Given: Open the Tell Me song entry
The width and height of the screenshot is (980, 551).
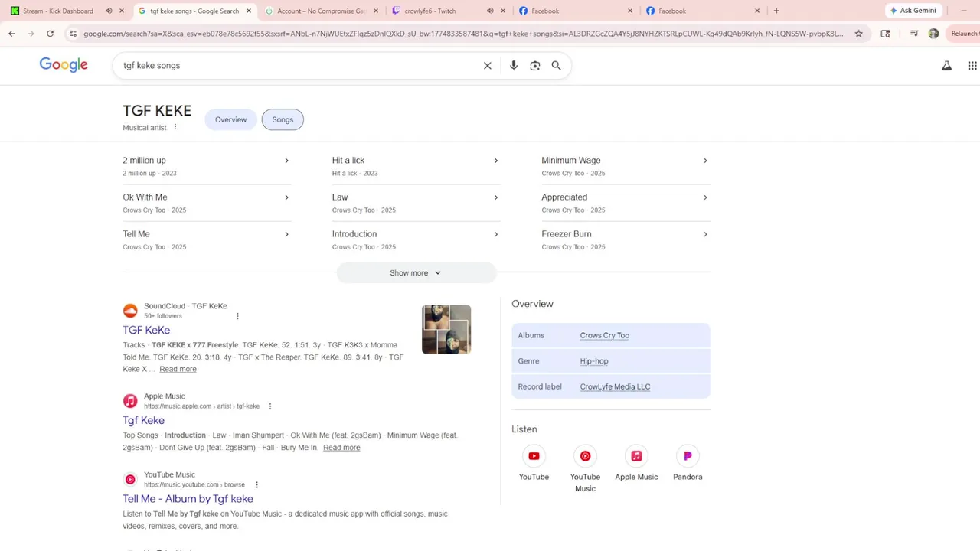Looking at the screenshot, I should [207, 240].
